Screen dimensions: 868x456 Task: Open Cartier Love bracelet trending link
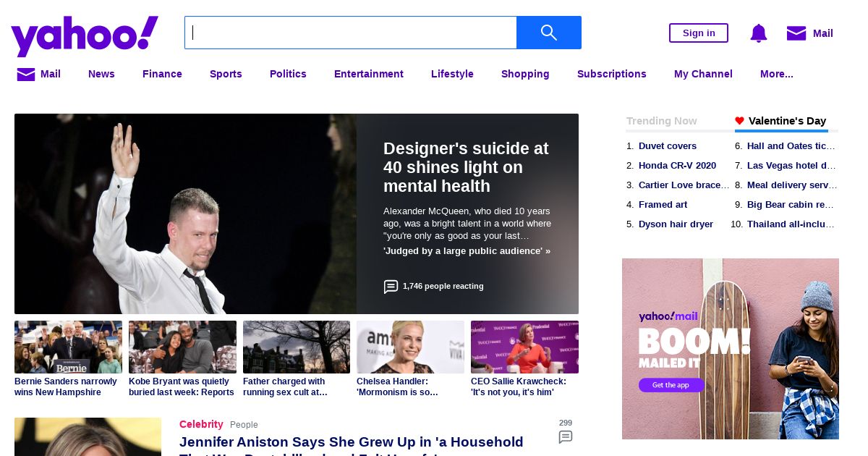pos(684,185)
